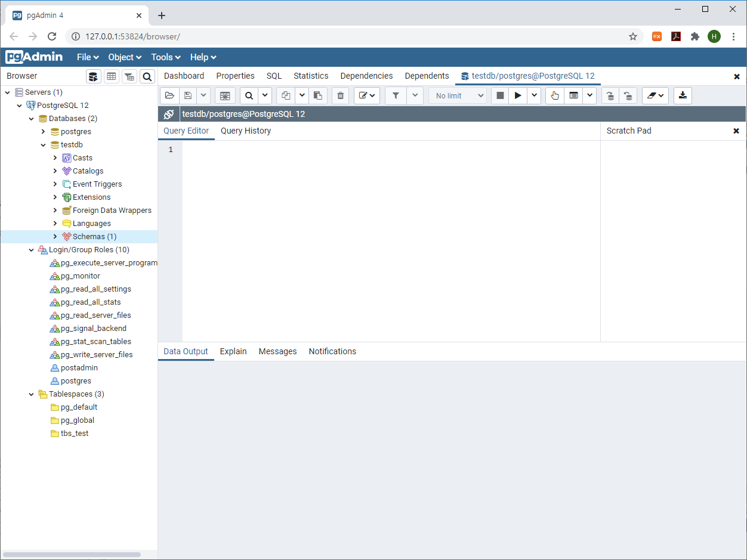Click the Filter funnel icon
Screen dimensions: 747x560
[x=396, y=95]
